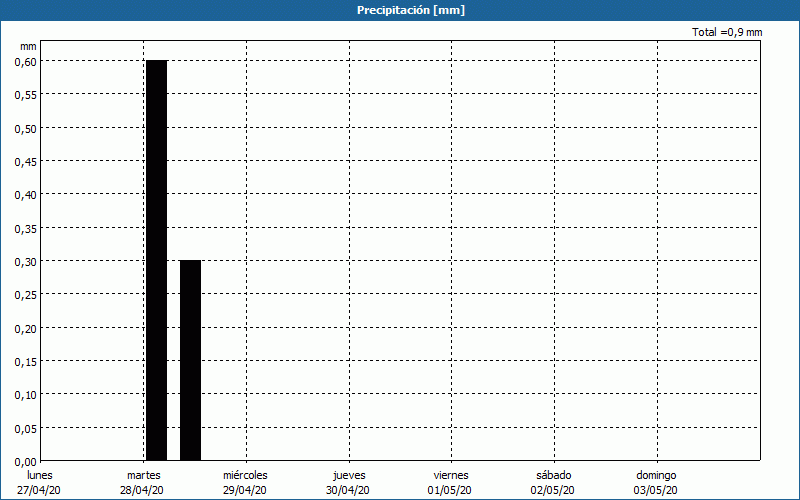Click the 0,25 y-axis value
This screenshot has width=800, height=500.
[x=26, y=295]
